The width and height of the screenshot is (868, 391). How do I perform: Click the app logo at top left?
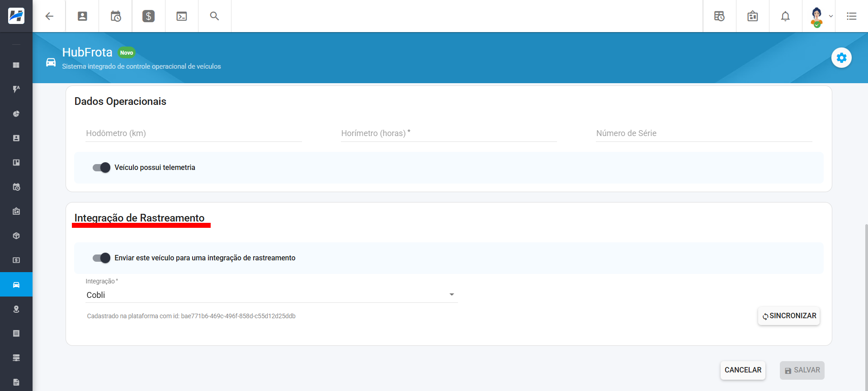(16, 16)
